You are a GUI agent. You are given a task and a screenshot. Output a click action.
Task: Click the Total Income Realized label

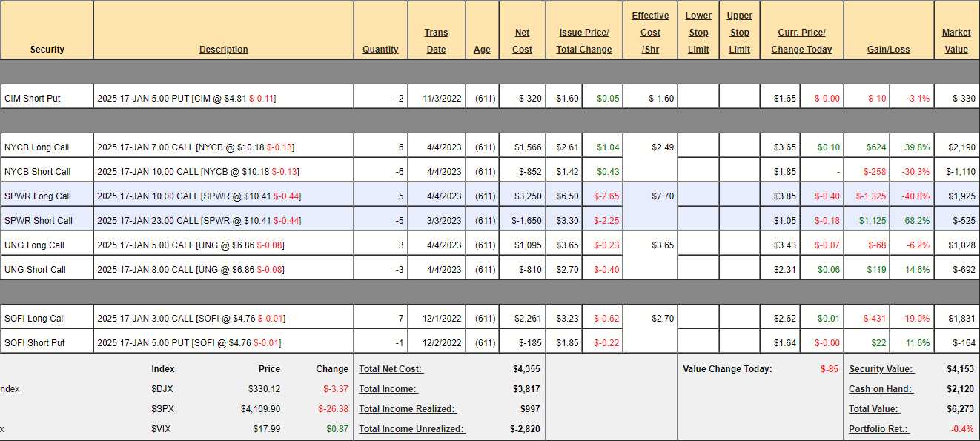[407, 409]
